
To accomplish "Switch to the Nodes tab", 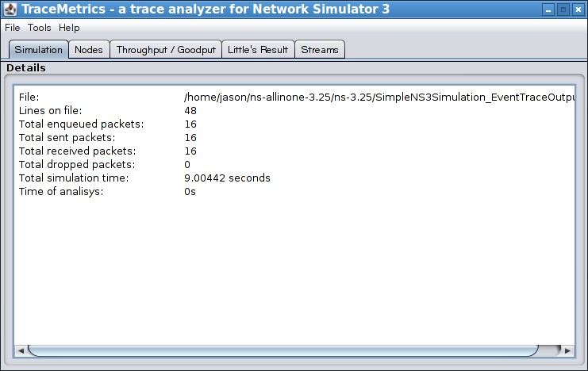I will tap(89, 49).
